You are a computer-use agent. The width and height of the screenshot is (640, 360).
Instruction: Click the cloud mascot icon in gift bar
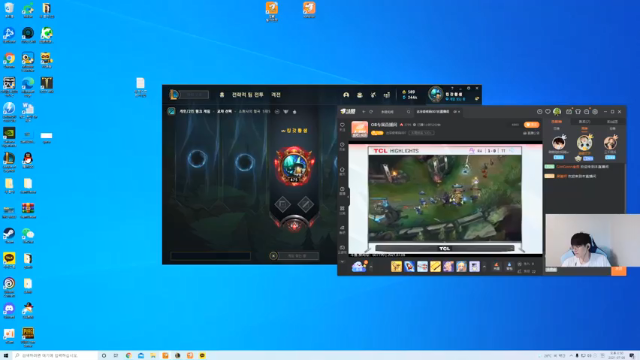(358, 267)
